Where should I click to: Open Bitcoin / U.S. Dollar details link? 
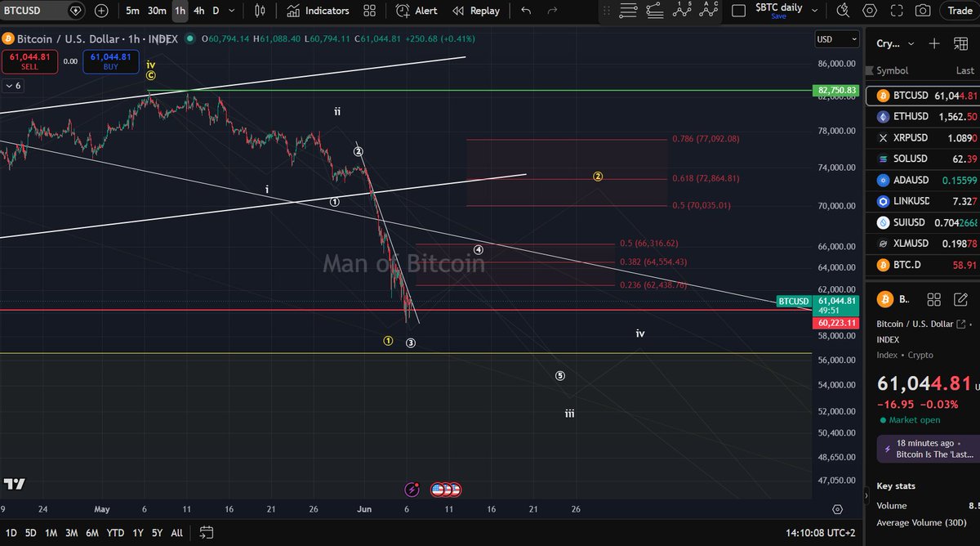click(920, 325)
